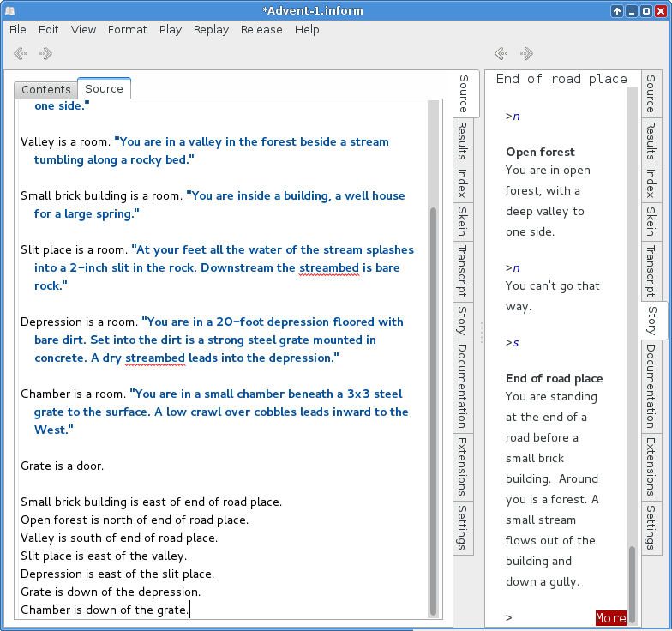The height and width of the screenshot is (631, 672).
Task: Select left panel's vertical Extensions tab
Action: click(463, 466)
